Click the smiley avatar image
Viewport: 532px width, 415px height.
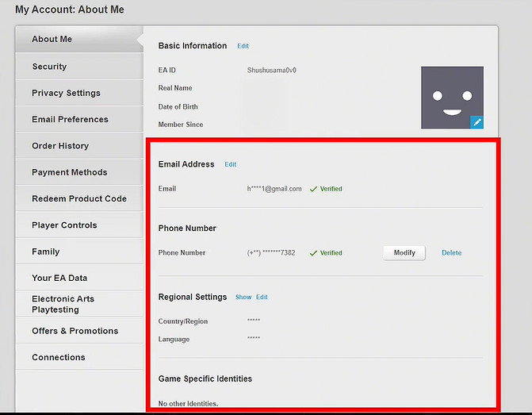click(x=451, y=97)
